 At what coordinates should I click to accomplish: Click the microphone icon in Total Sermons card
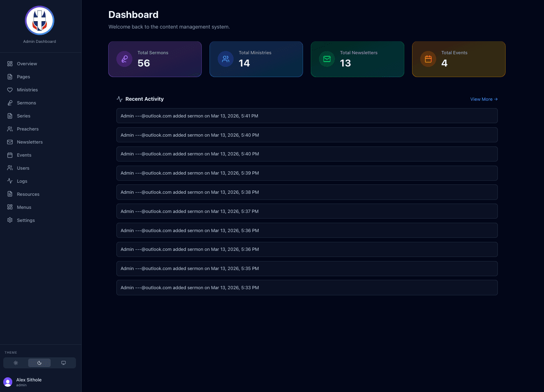125,59
